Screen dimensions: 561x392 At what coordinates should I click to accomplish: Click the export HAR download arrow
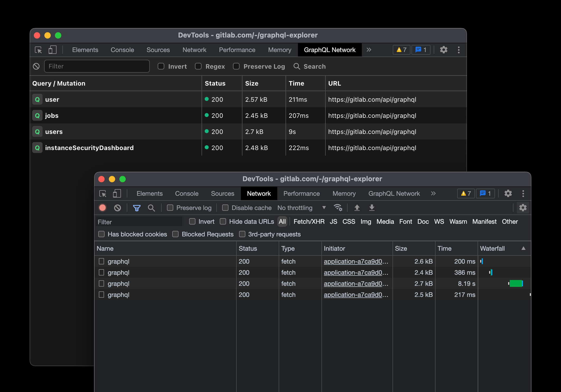coord(372,208)
